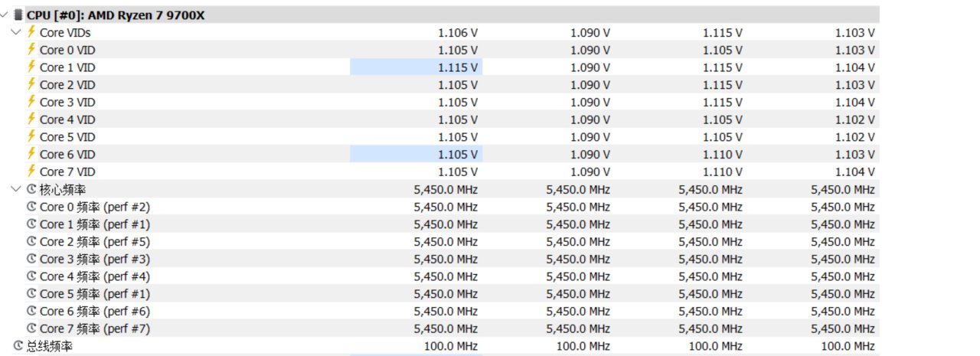Select the Core 6 VID sensor label
Image resolution: width=980 pixels, height=356 pixels.
67,155
